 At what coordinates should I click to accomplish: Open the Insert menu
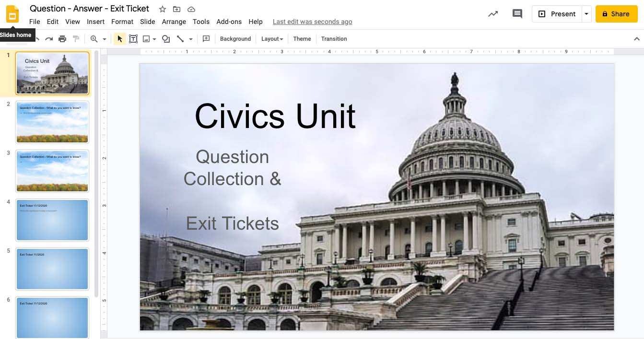coord(95,22)
